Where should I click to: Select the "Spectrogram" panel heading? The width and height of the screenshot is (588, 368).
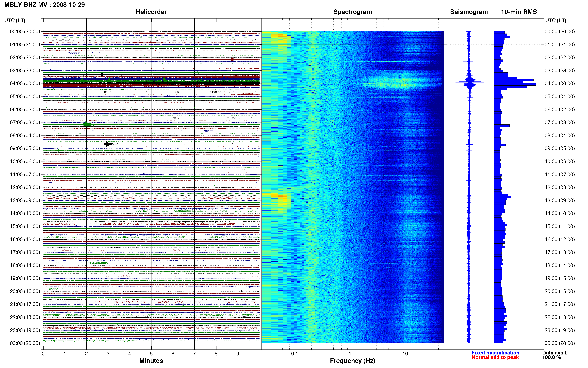(x=352, y=12)
